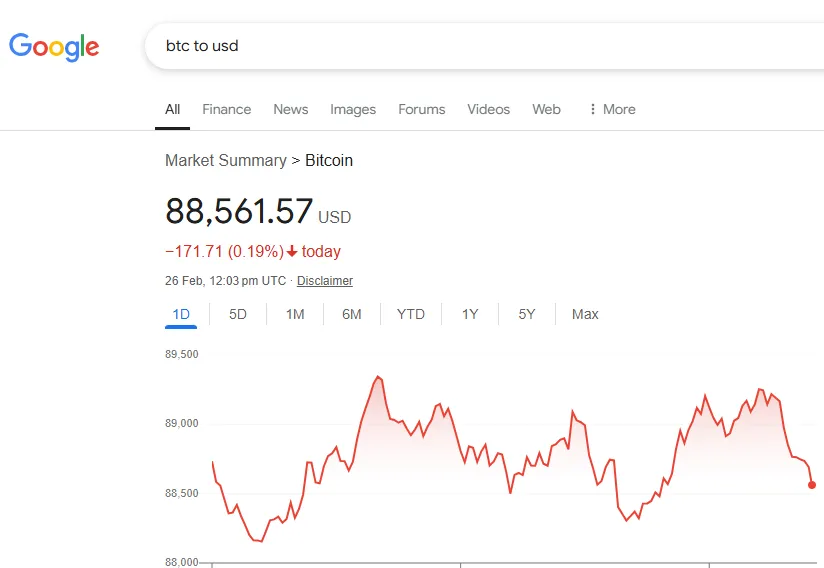Open the Market Summary link
This screenshot has height=568, width=824.
click(226, 160)
